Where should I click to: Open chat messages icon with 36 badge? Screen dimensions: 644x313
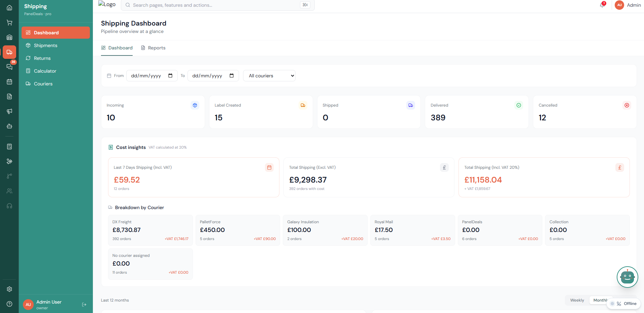click(x=9, y=67)
